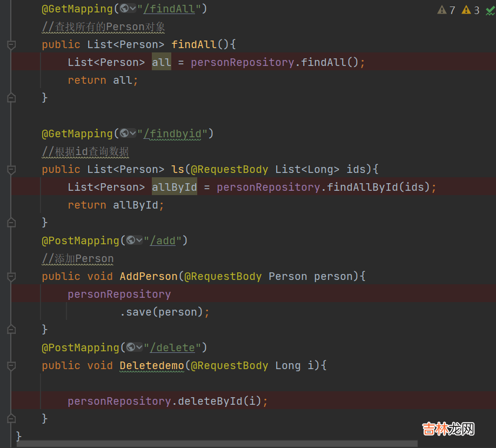496x448 pixels.
Task: Click the globe icon before the "/delete" URL
Action: coord(131,347)
